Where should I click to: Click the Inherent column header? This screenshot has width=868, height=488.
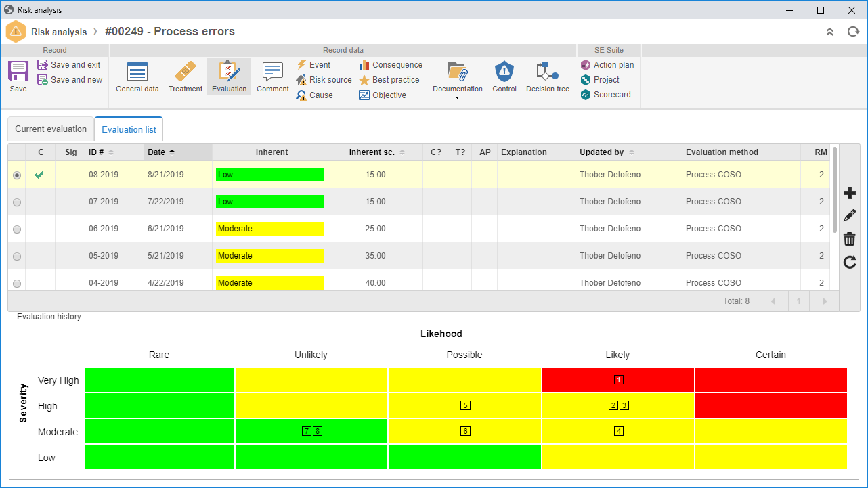click(x=272, y=152)
